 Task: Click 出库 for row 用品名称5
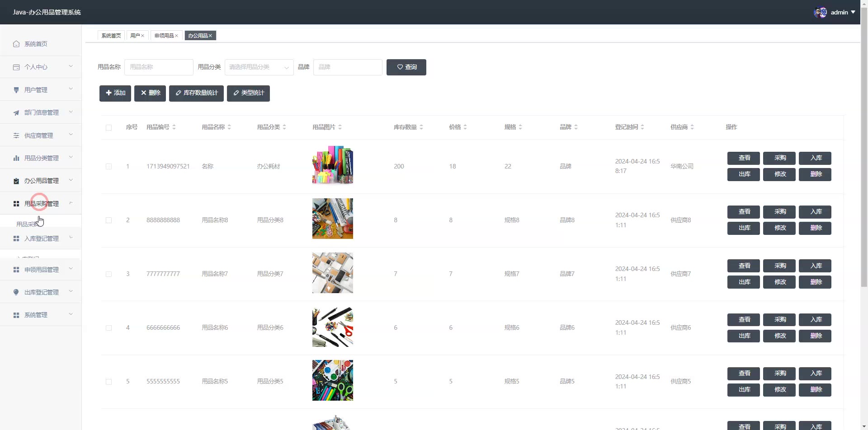tap(744, 390)
